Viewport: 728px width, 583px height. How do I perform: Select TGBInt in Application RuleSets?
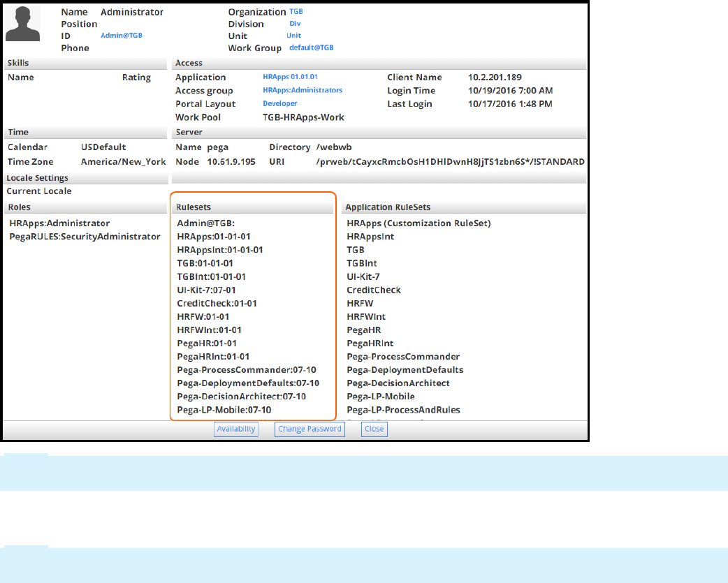362,263
